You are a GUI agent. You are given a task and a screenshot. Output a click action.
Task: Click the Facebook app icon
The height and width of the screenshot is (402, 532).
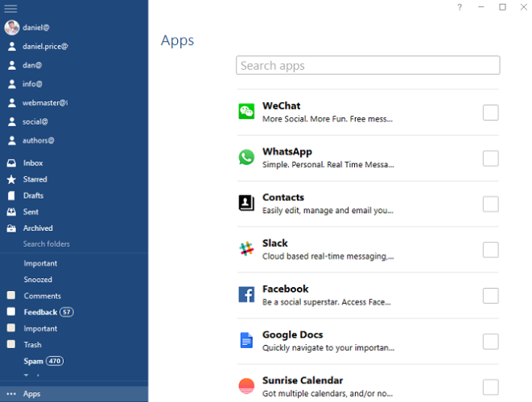(x=246, y=294)
